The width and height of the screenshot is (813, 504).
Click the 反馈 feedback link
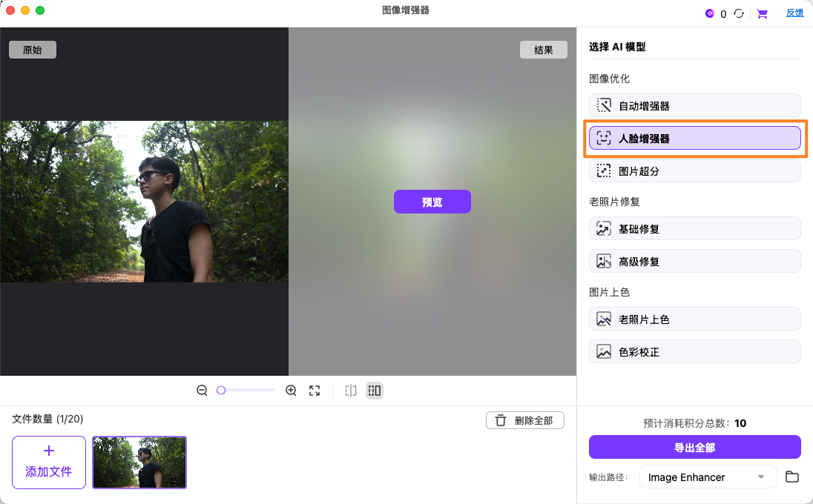794,13
